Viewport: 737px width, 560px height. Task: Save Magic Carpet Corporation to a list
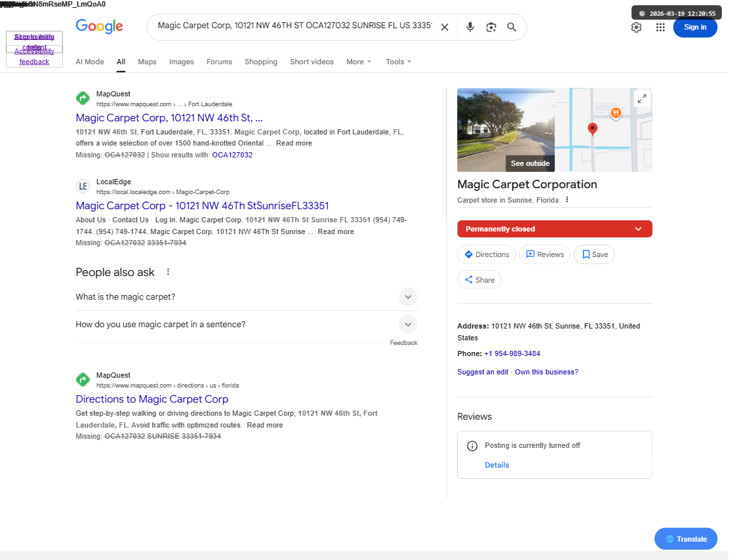594,254
